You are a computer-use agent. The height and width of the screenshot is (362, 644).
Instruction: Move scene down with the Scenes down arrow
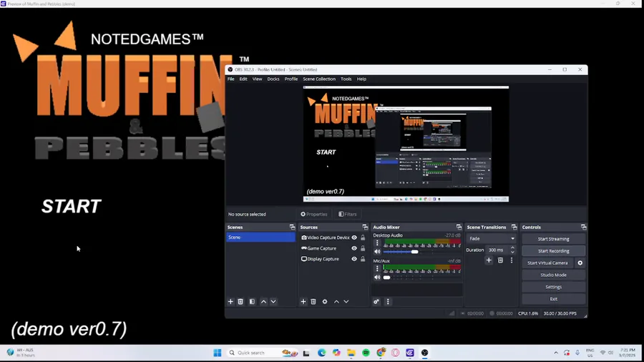click(273, 302)
